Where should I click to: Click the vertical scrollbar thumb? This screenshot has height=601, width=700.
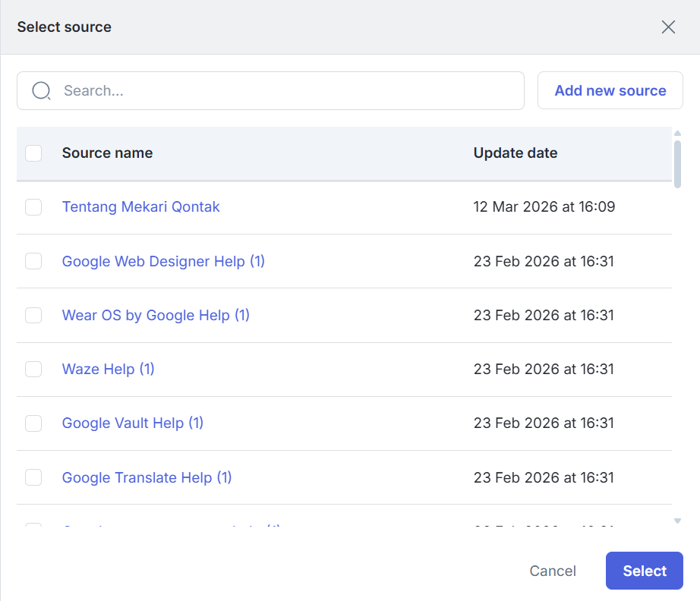point(677,163)
